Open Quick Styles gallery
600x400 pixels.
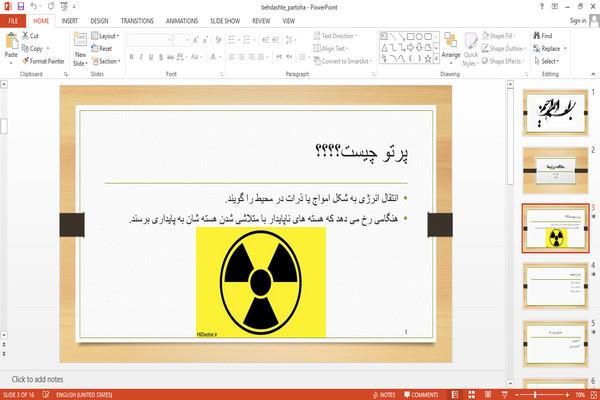(x=471, y=50)
